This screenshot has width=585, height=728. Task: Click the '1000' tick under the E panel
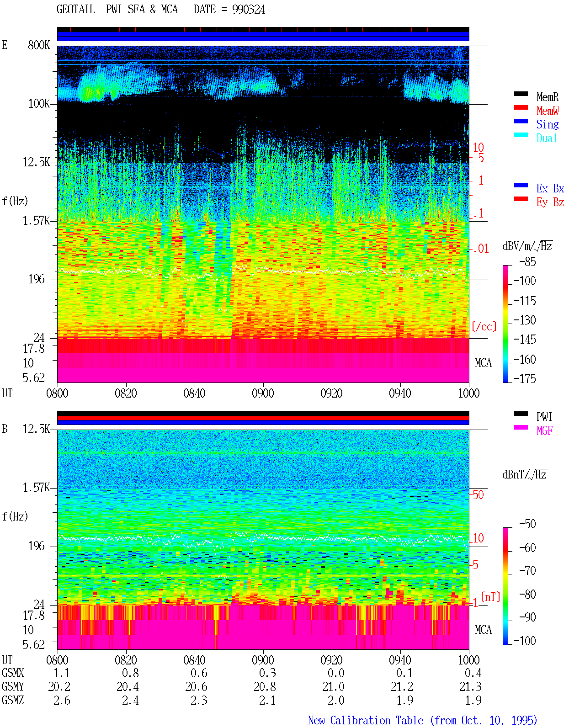pos(468,393)
